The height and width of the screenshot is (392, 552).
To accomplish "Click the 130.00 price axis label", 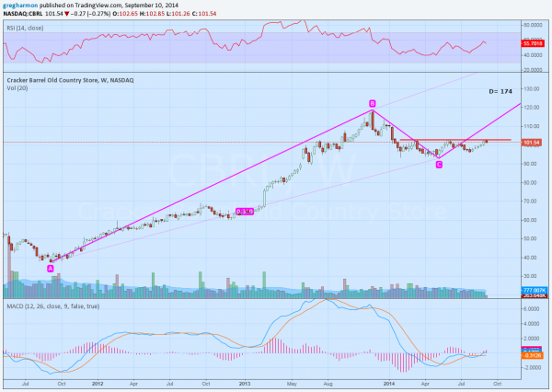I will tap(532, 88).
